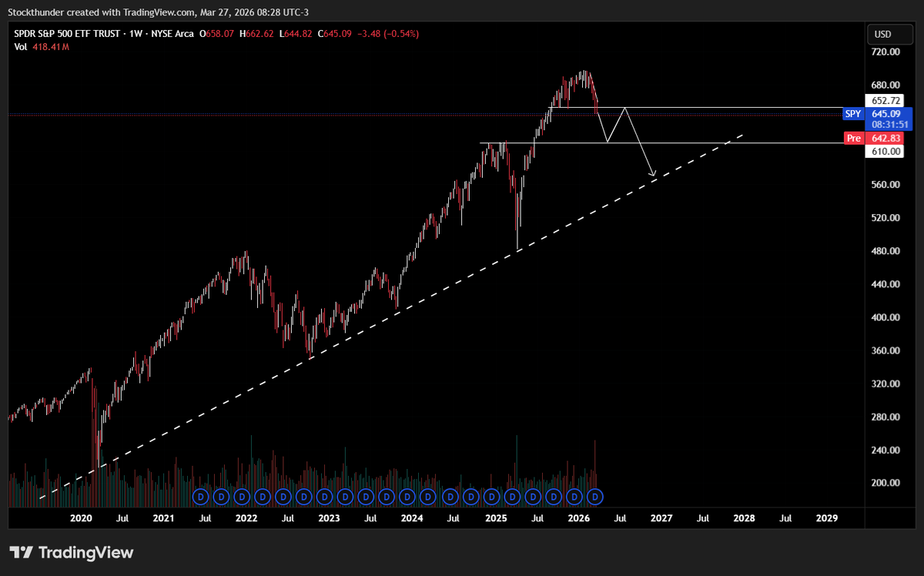
Task: Click the 560.00 price axis label
Action: tap(885, 185)
